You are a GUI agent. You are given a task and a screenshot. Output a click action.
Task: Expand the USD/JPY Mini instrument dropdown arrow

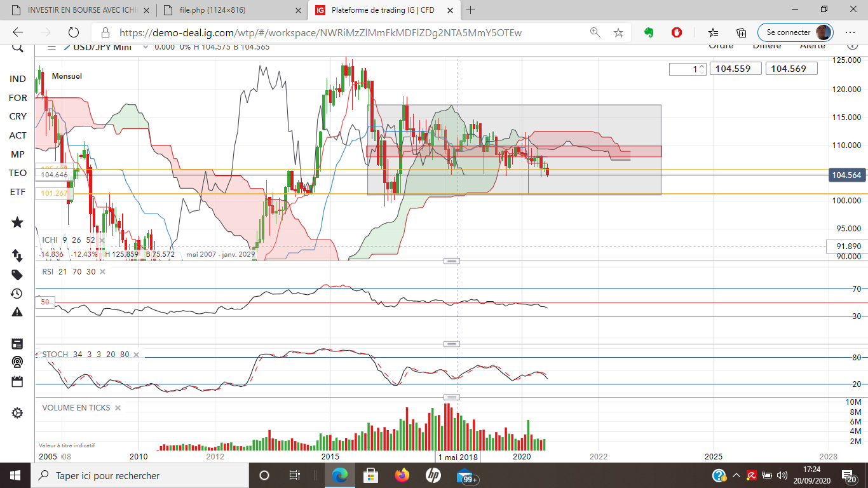(67, 47)
